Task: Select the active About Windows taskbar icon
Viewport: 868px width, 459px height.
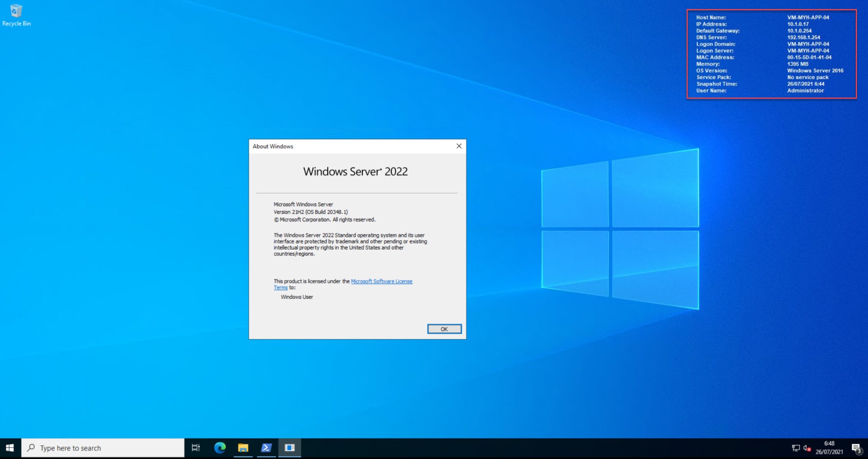Action: click(290, 448)
